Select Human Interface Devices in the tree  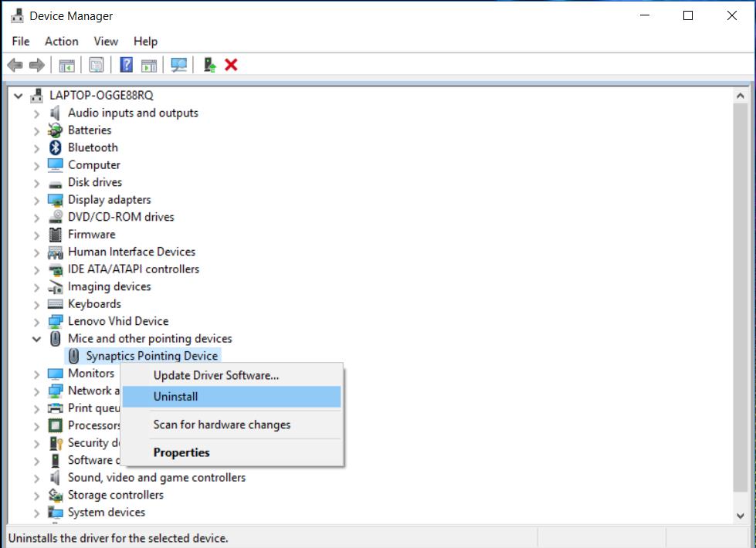click(131, 252)
